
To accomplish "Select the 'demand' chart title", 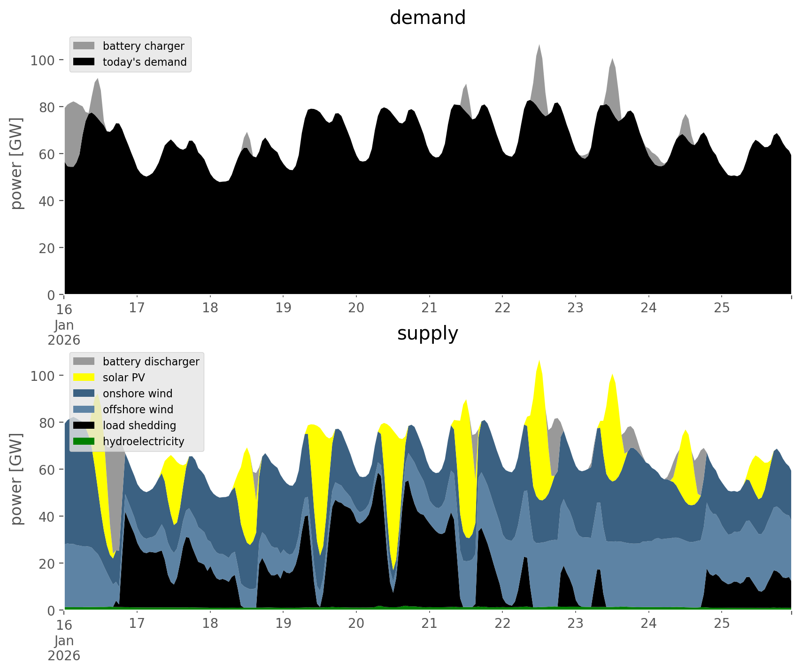I will click(x=427, y=18).
